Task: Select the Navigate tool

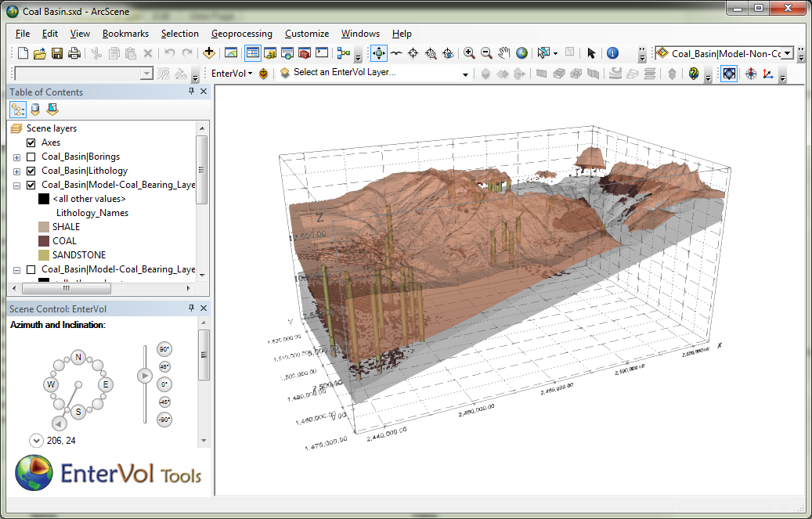Action: [378, 52]
